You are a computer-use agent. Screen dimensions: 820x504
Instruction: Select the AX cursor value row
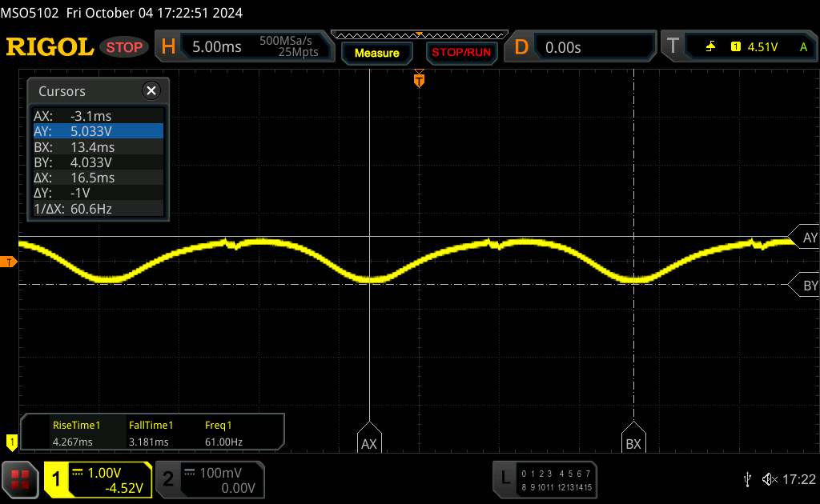click(98, 115)
